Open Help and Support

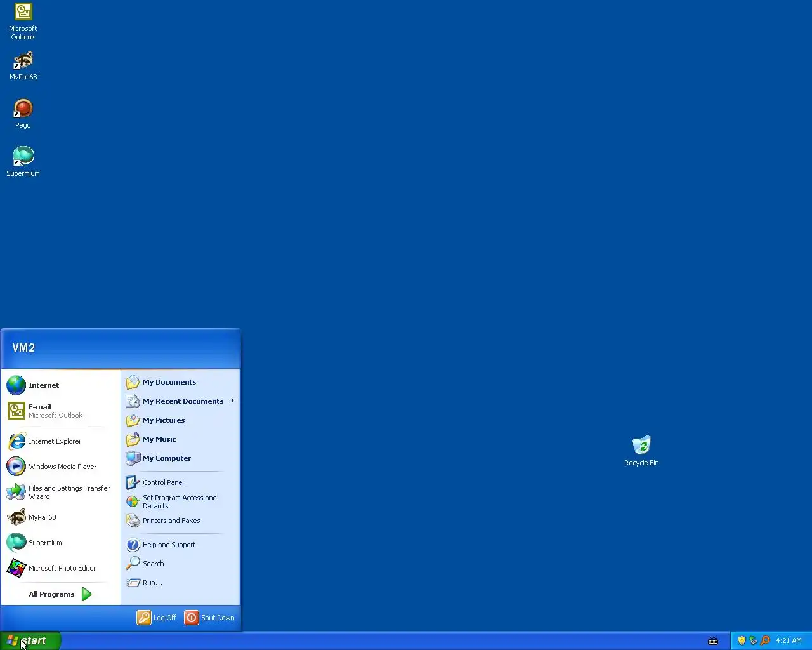(181, 545)
